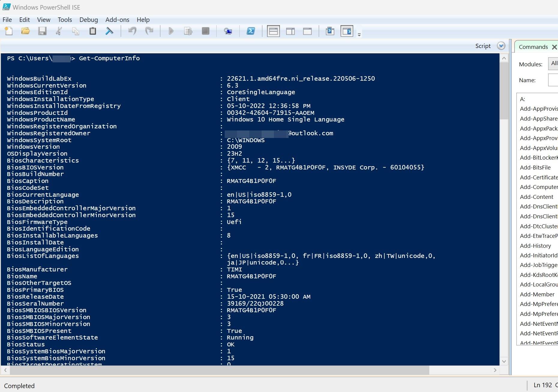Run the selected code only
Viewport: 558px width, 392px height.
click(188, 31)
